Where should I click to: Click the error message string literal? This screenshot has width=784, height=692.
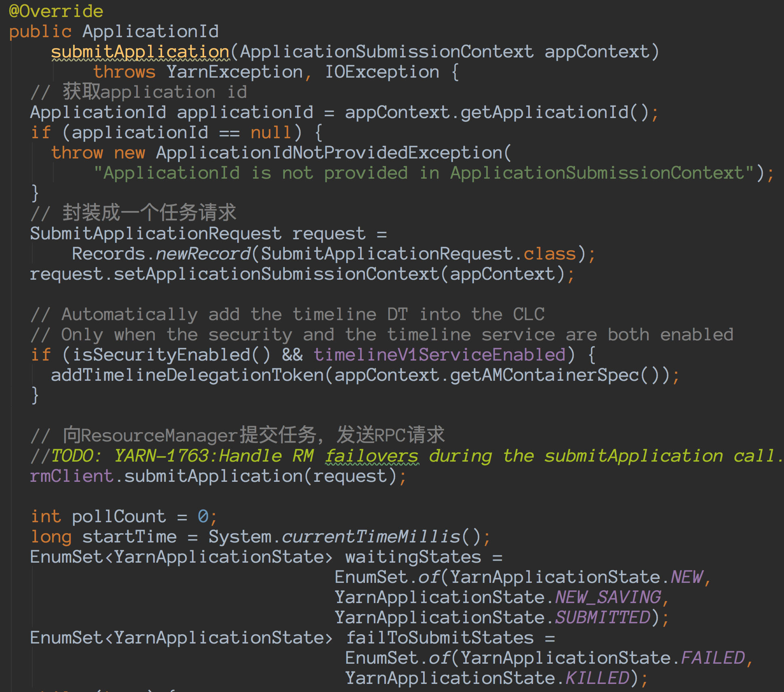424,173
